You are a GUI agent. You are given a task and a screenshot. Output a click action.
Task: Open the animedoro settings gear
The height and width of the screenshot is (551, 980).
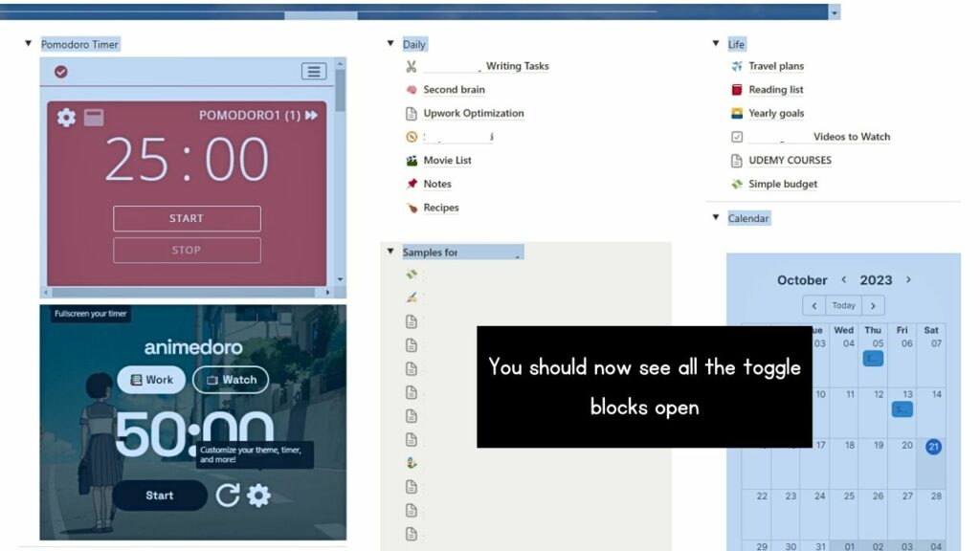point(258,495)
